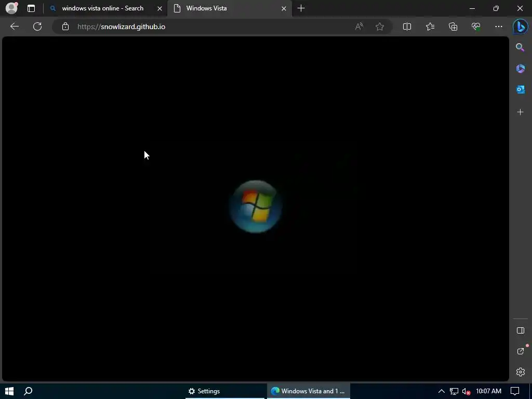Open the Edge profile avatar
Screen dimensions: 532x399
point(11,8)
